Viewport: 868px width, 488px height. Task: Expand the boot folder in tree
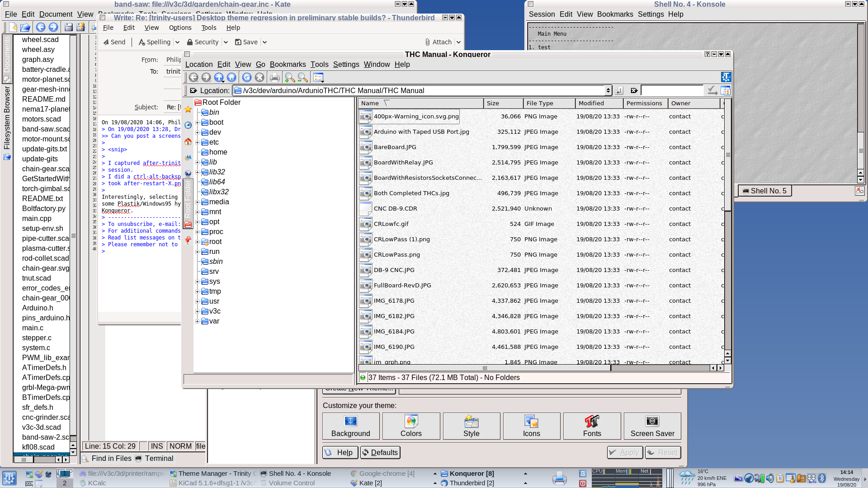pos(198,122)
